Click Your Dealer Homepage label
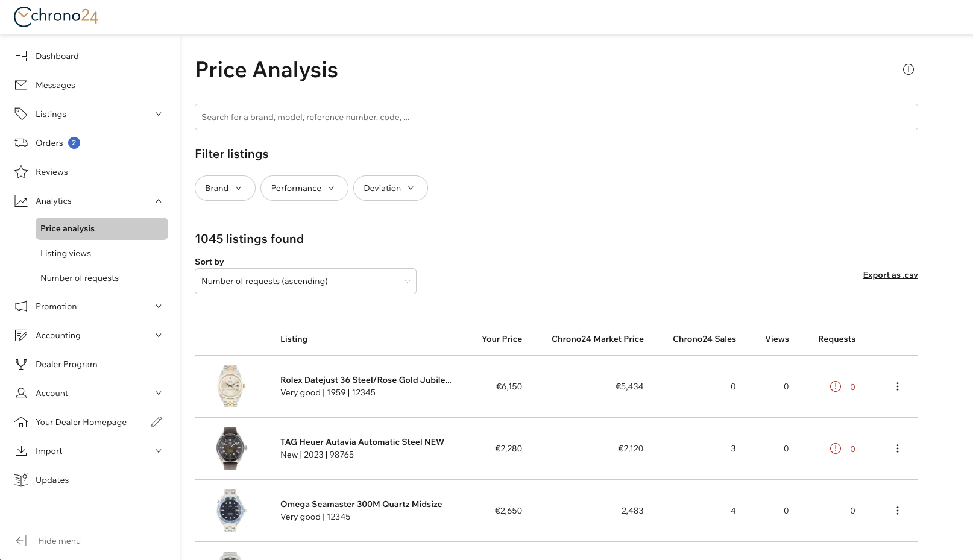This screenshot has height=560, width=973. pyautogui.click(x=81, y=422)
